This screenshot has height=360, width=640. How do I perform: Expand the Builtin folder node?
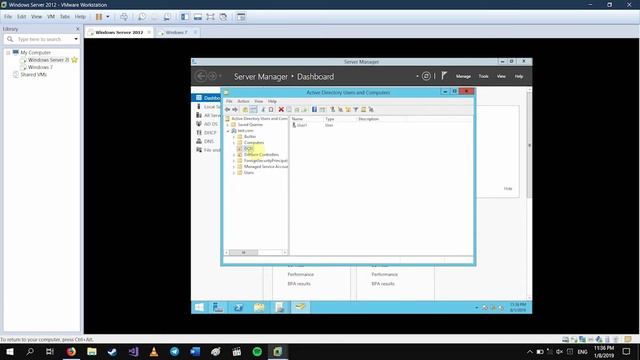point(234,137)
